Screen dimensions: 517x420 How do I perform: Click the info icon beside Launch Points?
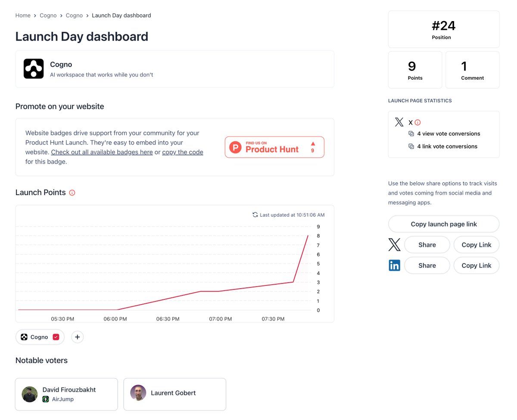pos(72,193)
